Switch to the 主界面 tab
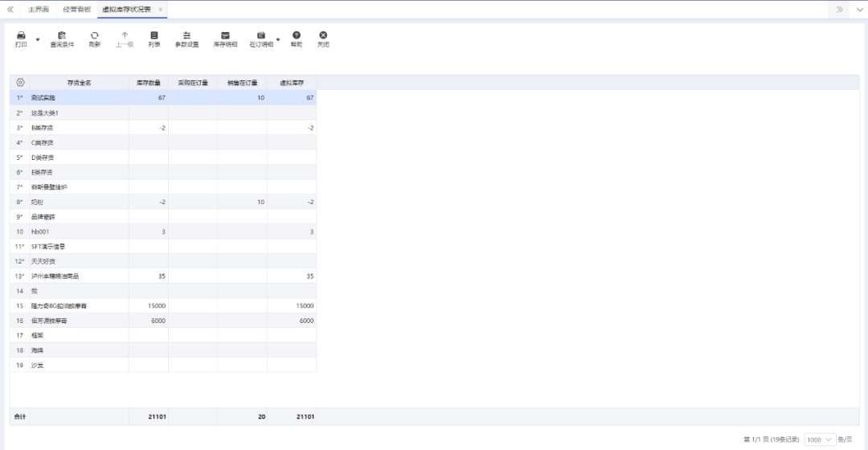The image size is (868, 450). [38, 10]
